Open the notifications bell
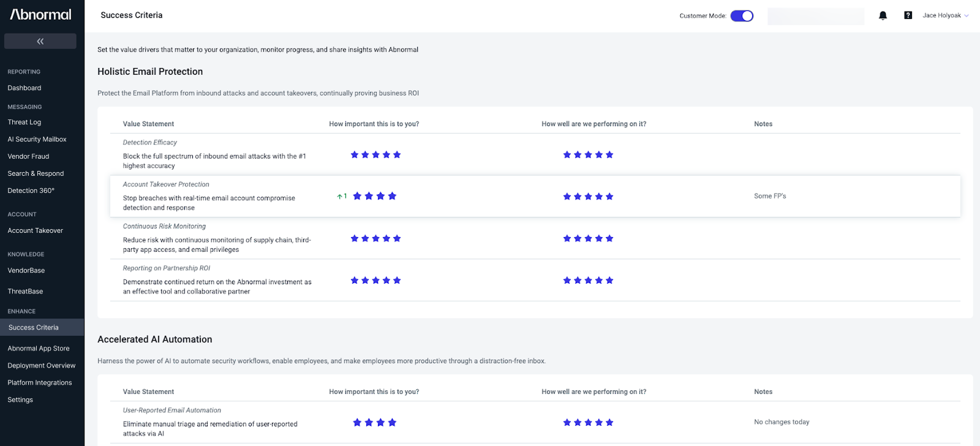980x446 pixels. pos(883,15)
